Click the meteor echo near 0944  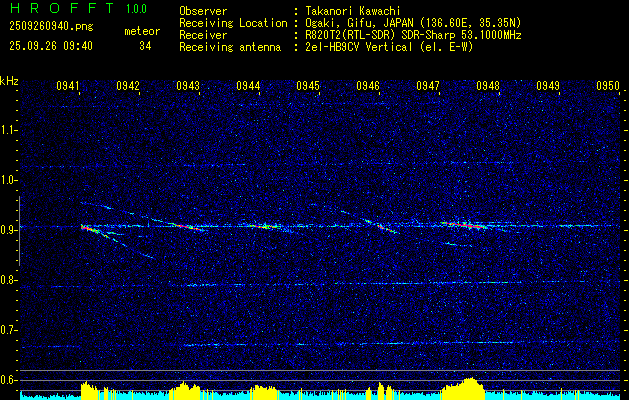click(264, 226)
